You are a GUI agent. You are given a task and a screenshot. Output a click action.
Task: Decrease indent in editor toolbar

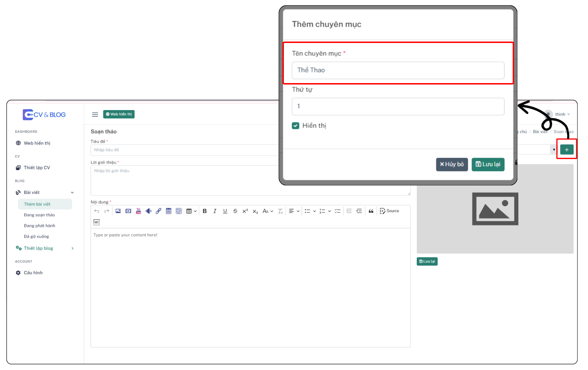pyautogui.click(x=349, y=211)
